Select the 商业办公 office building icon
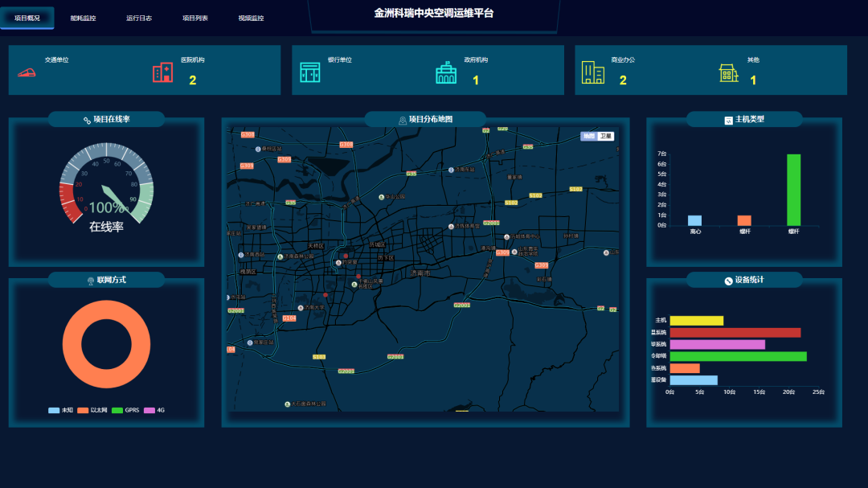 (593, 72)
